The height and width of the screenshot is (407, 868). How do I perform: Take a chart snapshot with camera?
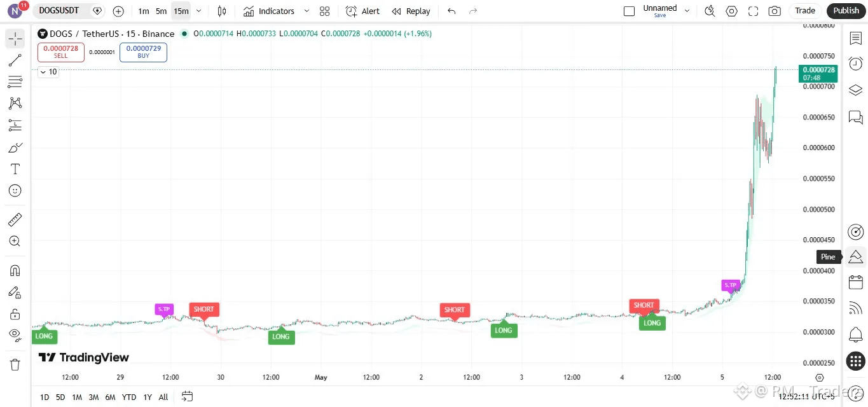tap(775, 11)
